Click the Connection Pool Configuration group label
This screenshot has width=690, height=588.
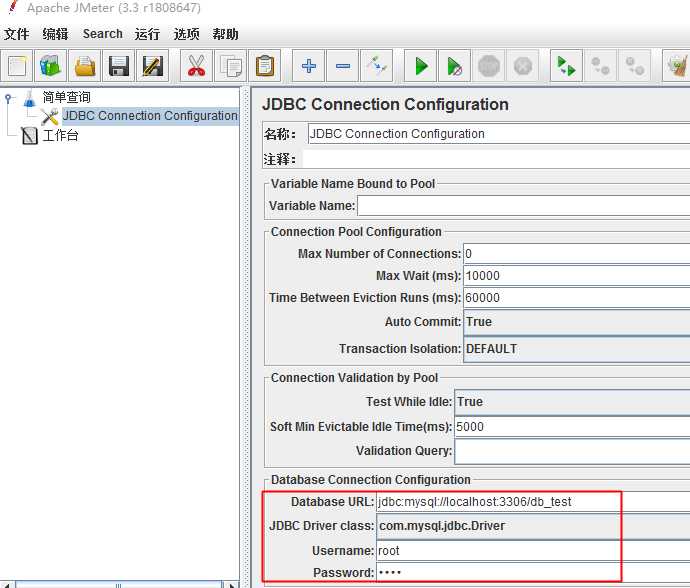click(356, 232)
